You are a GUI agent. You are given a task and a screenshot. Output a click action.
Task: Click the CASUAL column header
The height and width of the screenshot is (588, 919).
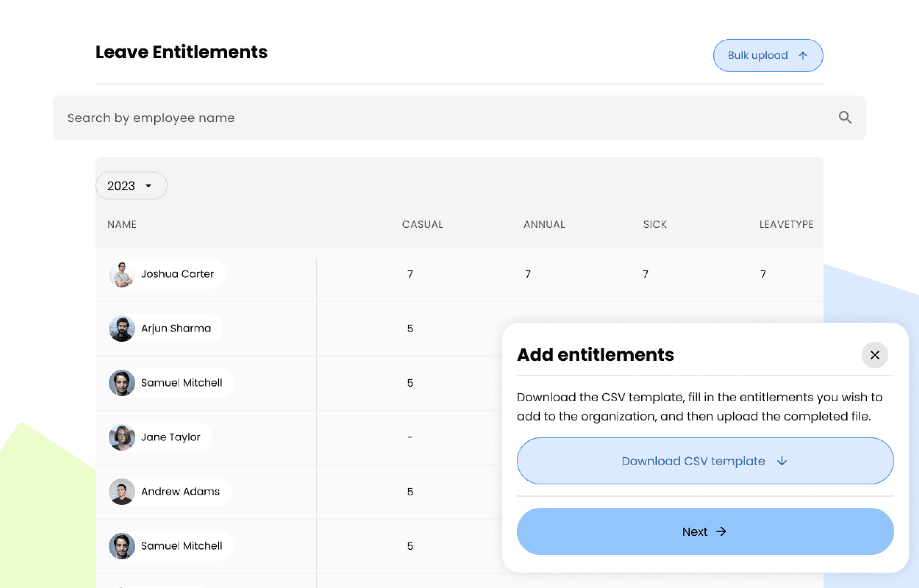tap(422, 224)
